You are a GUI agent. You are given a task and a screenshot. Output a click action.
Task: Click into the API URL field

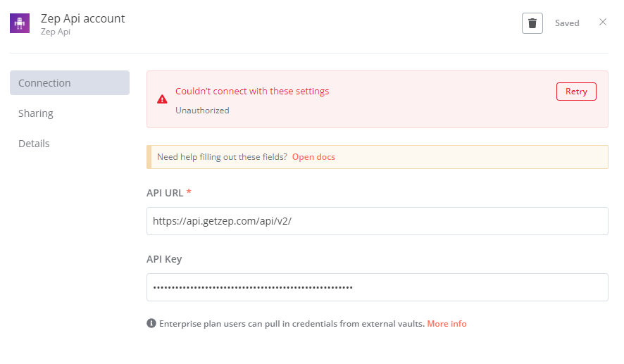click(377, 221)
